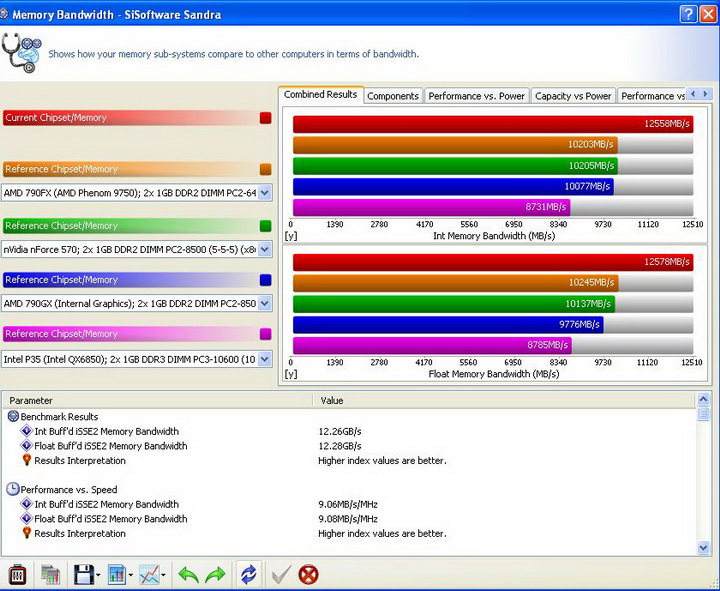Click the 12.26GB/s value
This screenshot has height=591, width=720.
[x=340, y=432]
